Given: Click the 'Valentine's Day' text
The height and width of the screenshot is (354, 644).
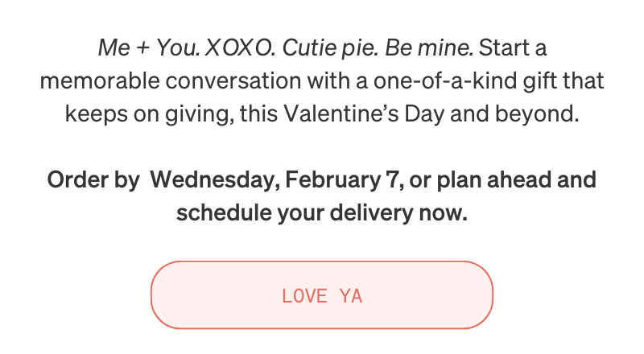Looking at the screenshot, I should 364,113.
